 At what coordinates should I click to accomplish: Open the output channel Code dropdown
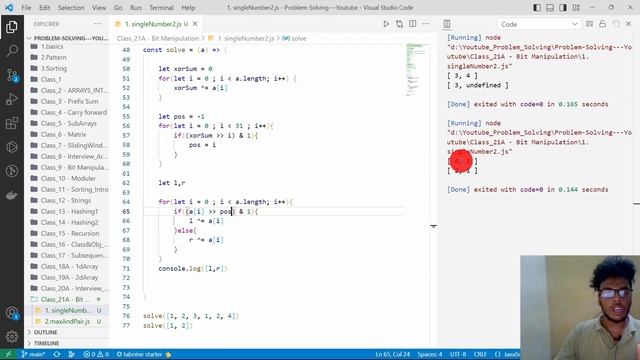click(x=539, y=24)
